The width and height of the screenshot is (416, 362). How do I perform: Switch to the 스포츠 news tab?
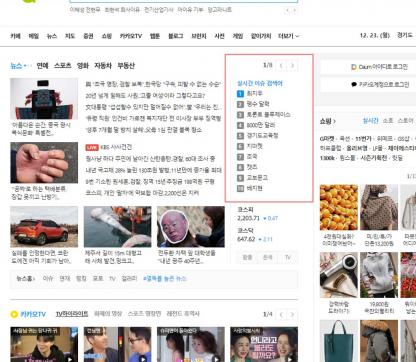pyautogui.click(x=63, y=66)
